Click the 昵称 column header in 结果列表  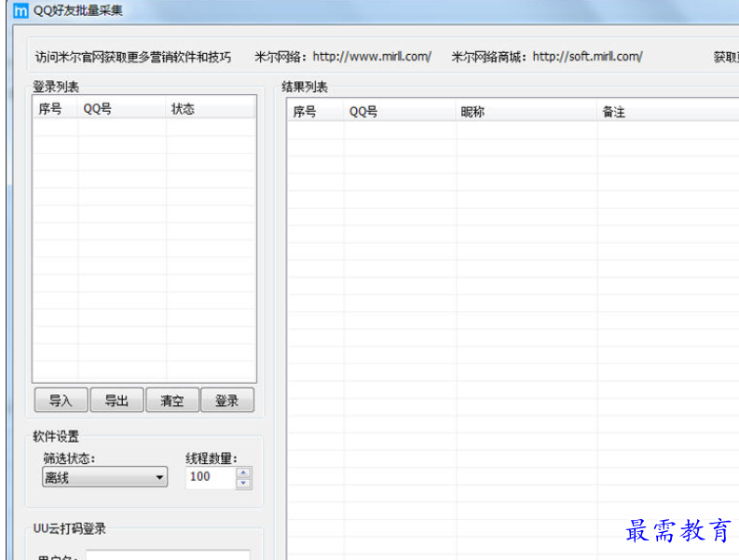[526, 111]
